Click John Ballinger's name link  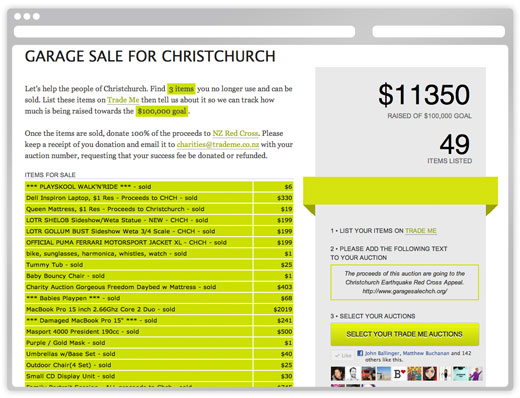[382, 353]
